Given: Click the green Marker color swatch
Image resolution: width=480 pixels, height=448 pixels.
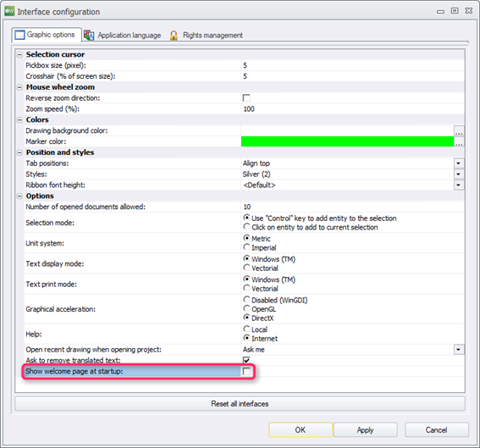Looking at the screenshot, I should pos(347,141).
